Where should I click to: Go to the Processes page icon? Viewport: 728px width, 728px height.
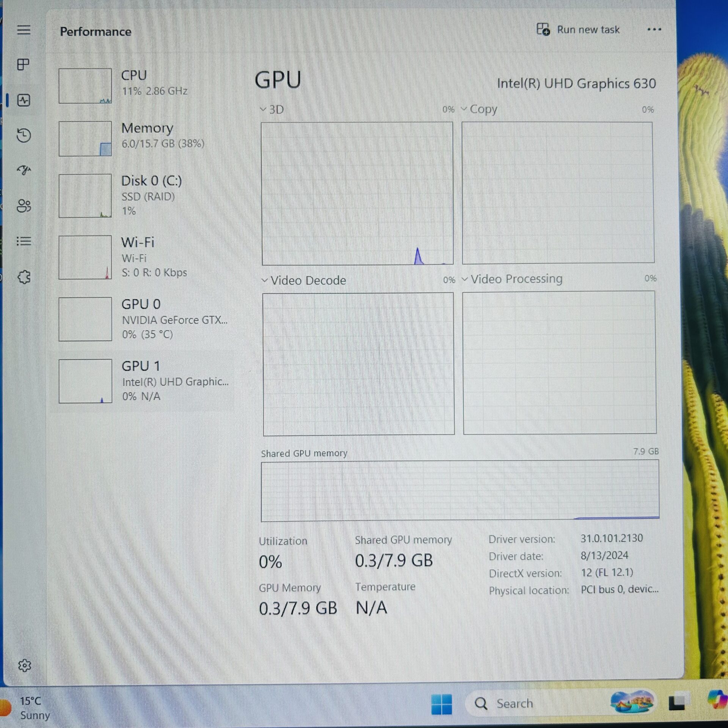coord(24,64)
